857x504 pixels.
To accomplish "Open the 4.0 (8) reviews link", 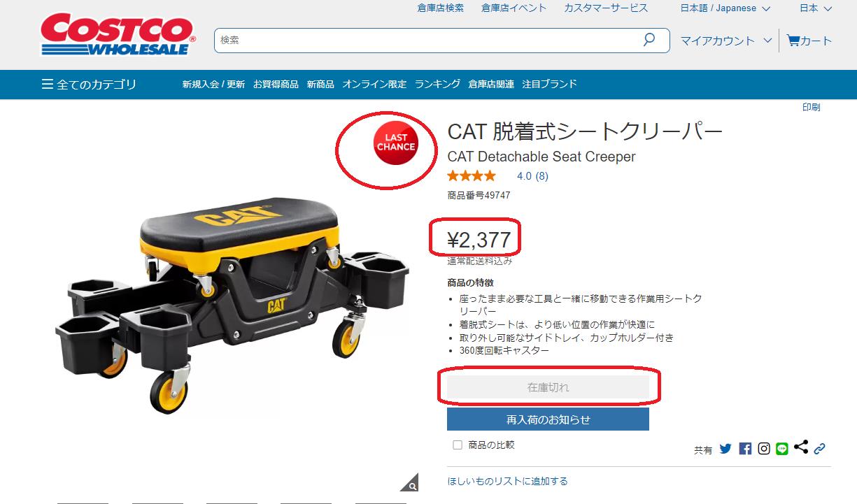I will point(532,176).
